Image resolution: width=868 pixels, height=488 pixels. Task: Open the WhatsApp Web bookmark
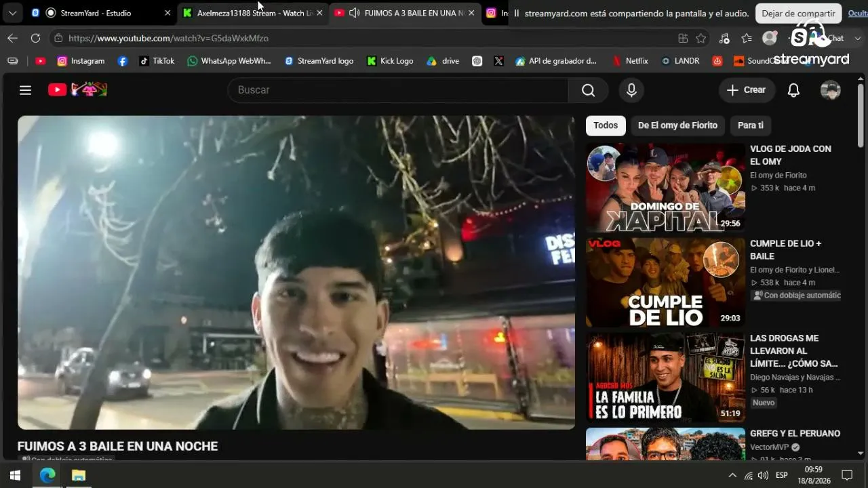click(x=229, y=61)
